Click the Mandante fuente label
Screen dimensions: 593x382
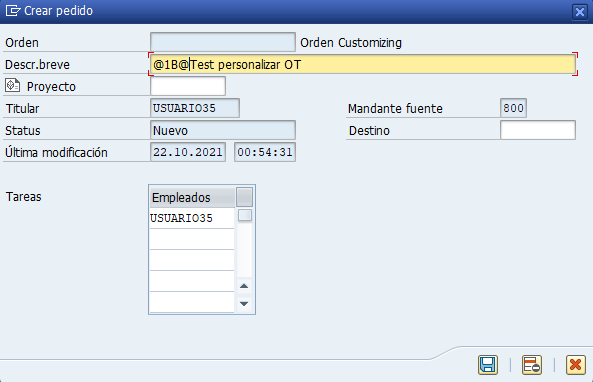[395, 109]
